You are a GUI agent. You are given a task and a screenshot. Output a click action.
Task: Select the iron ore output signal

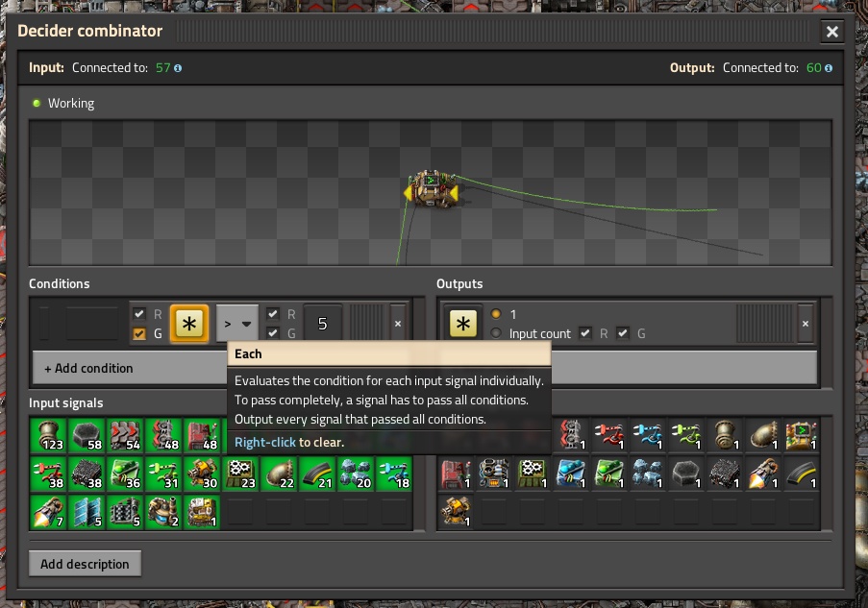[648, 474]
